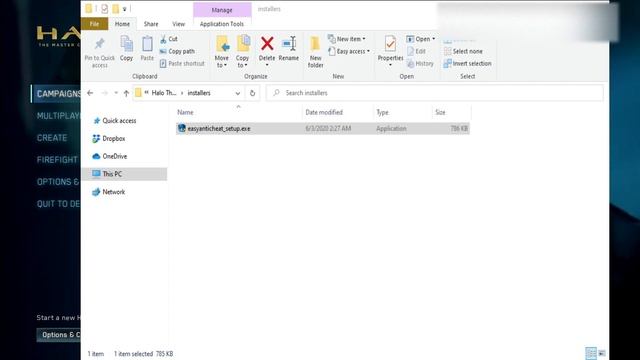Click the Cut scissors command
This screenshot has height=360, width=640.
tap(169, 39)
